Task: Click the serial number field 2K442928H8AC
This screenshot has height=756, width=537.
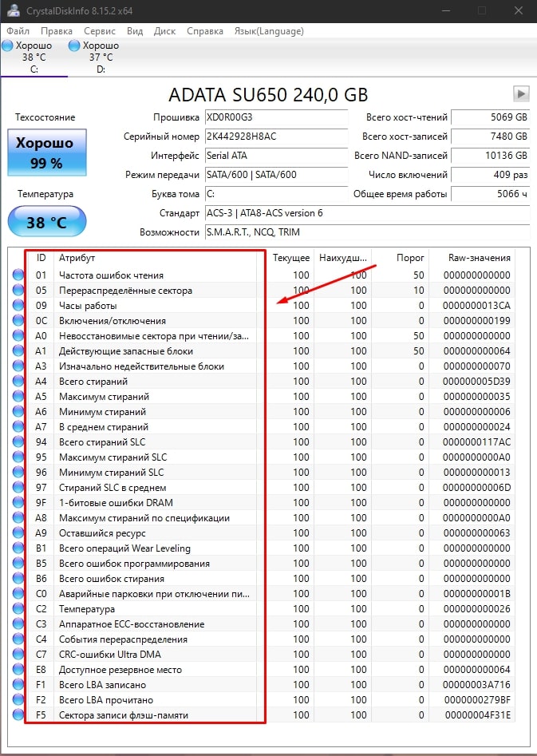Action: click(276, 137)
